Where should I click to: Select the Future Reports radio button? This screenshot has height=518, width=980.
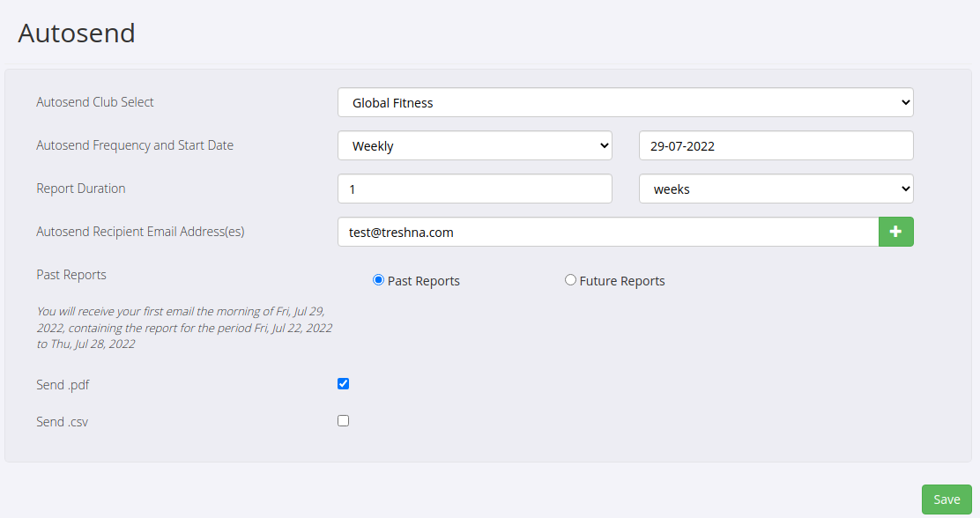click(570, 280)
